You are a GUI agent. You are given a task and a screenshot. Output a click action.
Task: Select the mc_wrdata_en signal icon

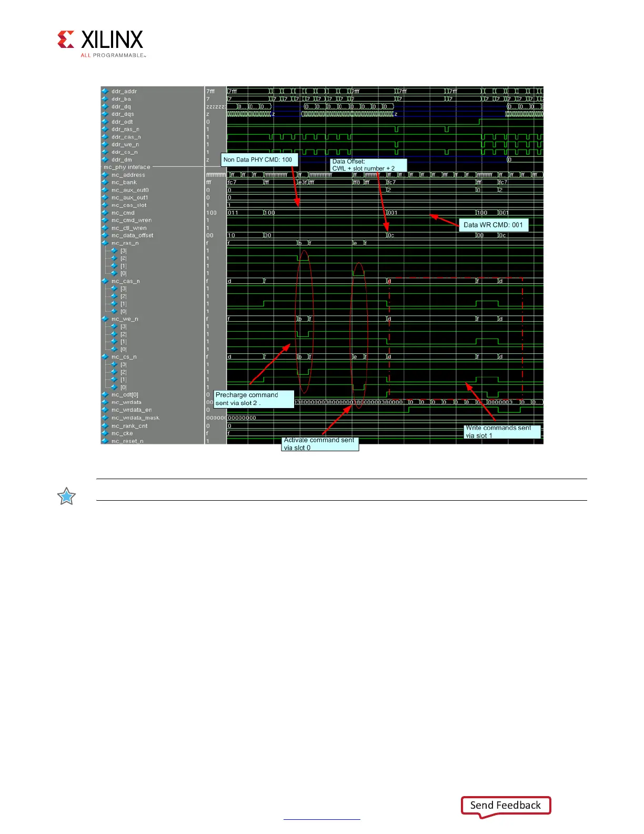point(105,410)
